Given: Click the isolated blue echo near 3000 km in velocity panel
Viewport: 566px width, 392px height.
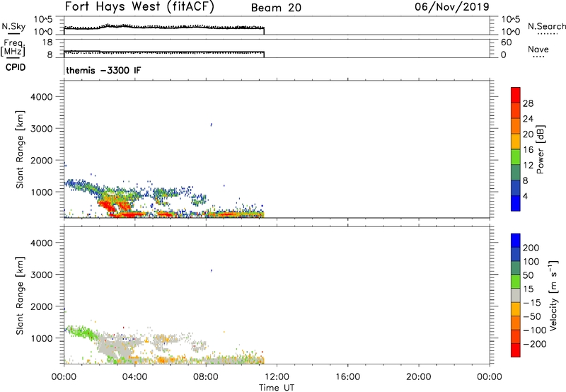Looking at the screenshot, I should tap(212, 270).
